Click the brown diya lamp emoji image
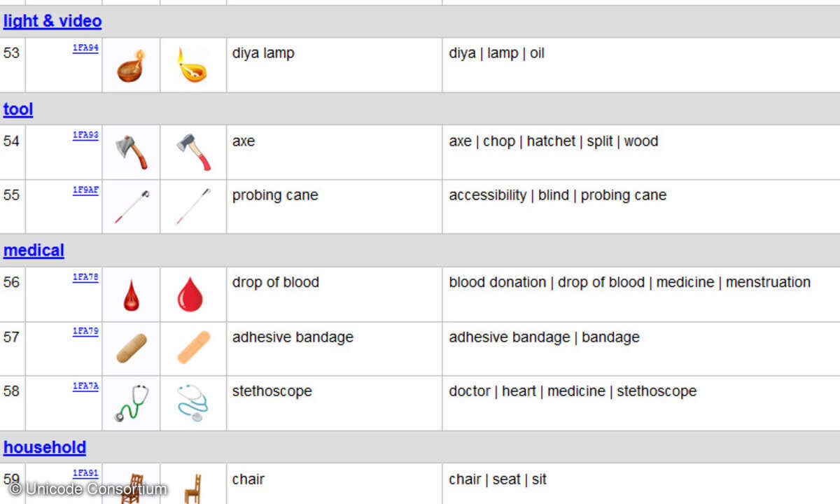 pyautogui.click(x=131, y=66)
